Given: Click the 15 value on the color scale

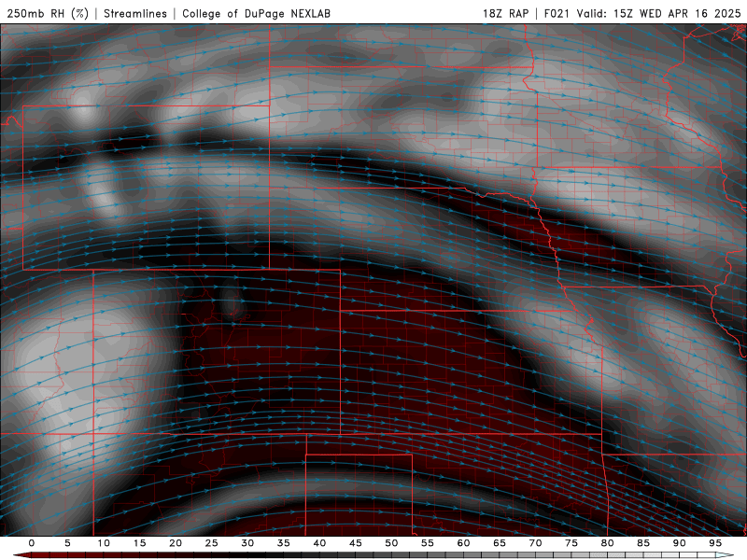Looking at the screenshot, I should pyautogui.click(x=139, y=543).
